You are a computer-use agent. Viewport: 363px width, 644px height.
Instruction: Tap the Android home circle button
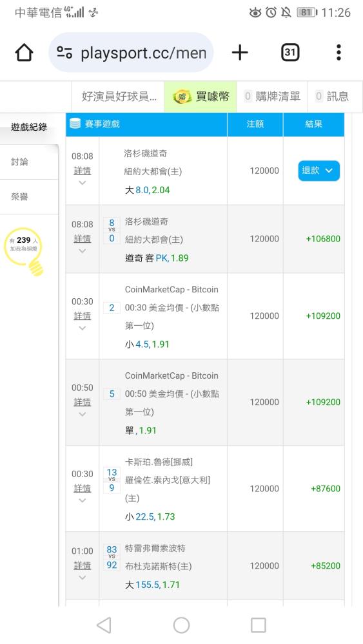(x=181, y=625)
